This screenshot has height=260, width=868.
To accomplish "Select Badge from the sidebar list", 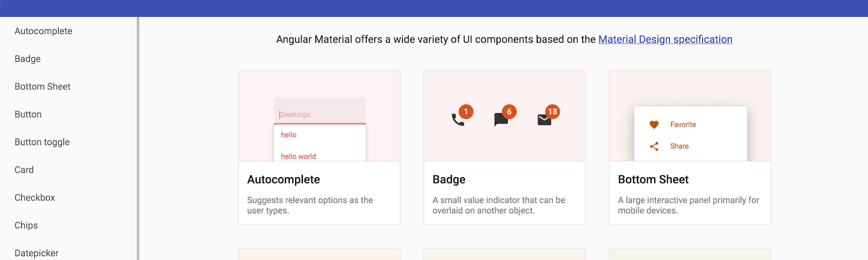I will click(x=28, y=59).
